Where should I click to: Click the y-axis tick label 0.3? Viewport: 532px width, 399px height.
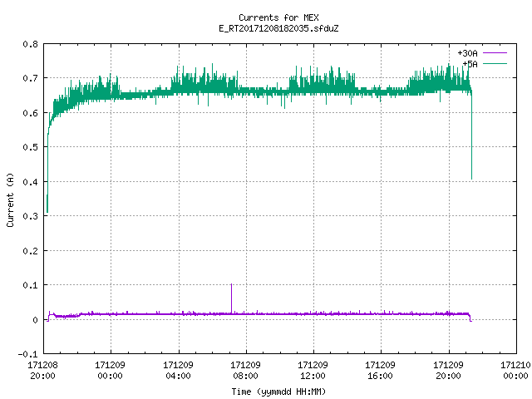[30, 216]
